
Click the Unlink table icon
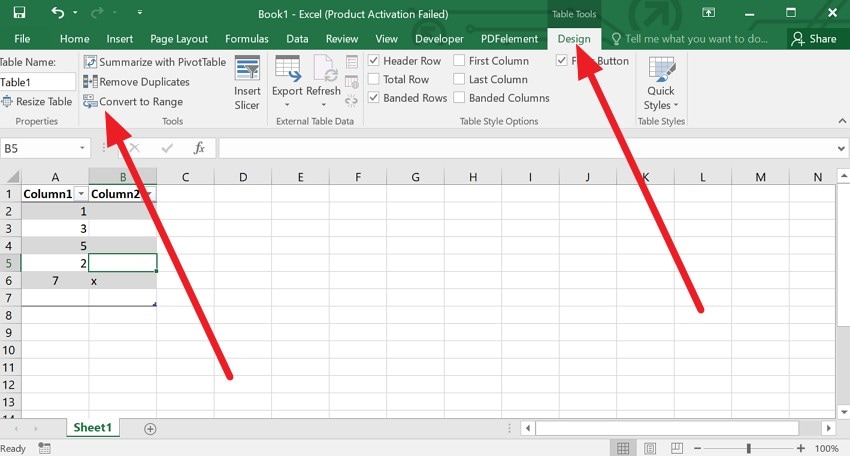(352, 100)
